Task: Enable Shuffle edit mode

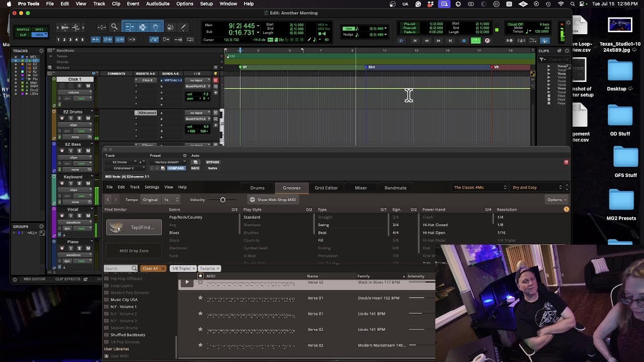Action: coord(23,30)
